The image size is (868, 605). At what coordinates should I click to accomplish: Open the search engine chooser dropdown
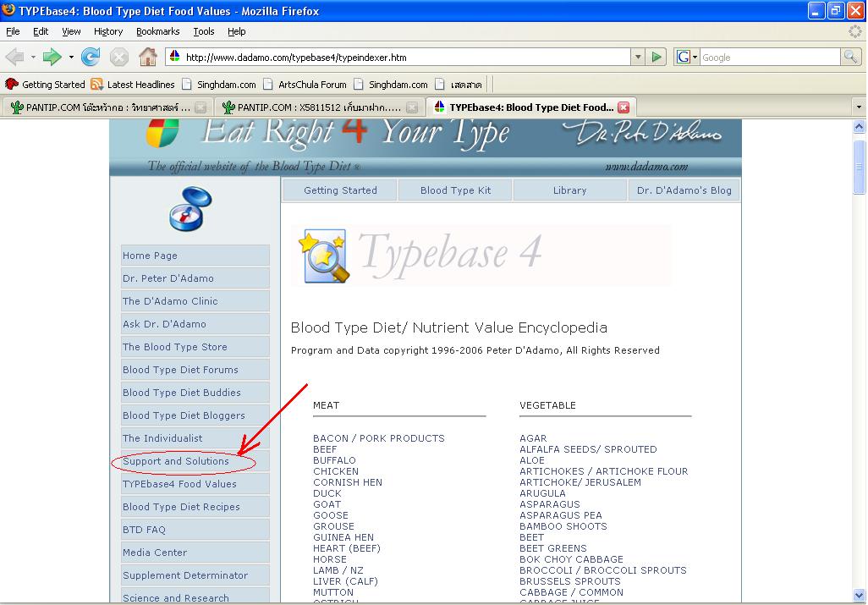tap(695, 57)
